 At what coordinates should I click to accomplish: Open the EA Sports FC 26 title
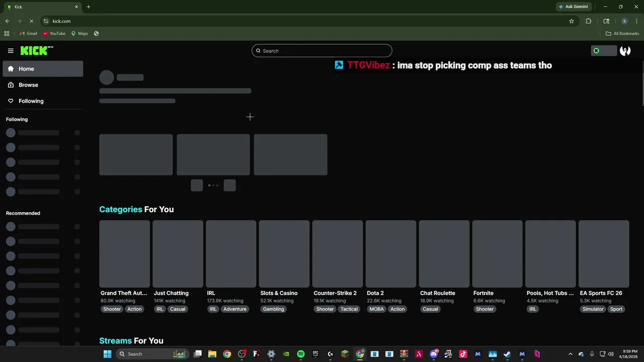[601, 293]
